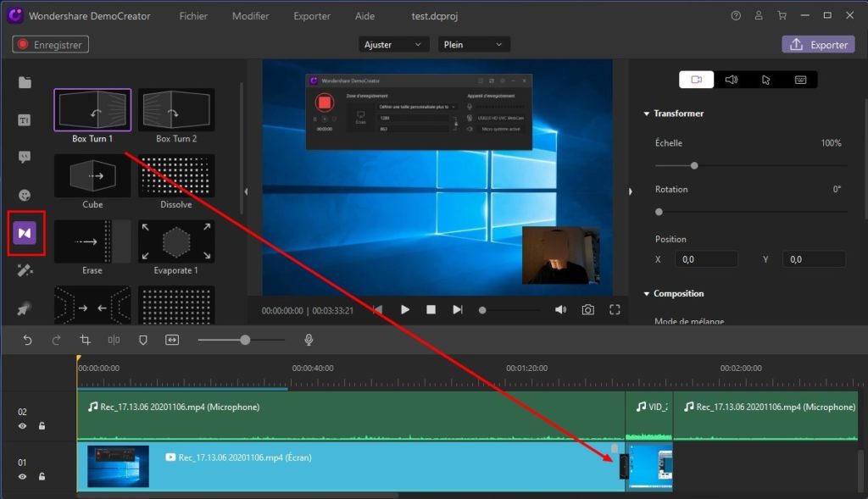Open the annotations speech bubble panel

[25, 157]
